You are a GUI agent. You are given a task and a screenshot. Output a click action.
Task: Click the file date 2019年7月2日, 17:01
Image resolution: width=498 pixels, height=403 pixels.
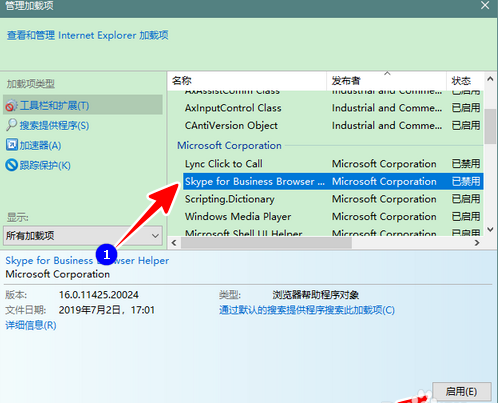[107, 310]
